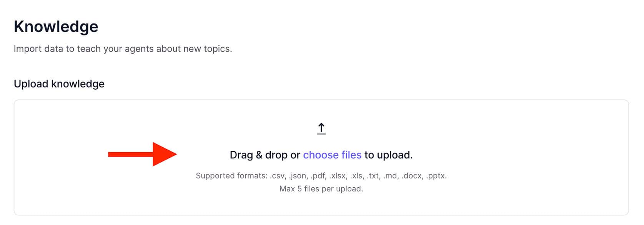
Task: Click the .txt format in the list
Action: [373, 176]
